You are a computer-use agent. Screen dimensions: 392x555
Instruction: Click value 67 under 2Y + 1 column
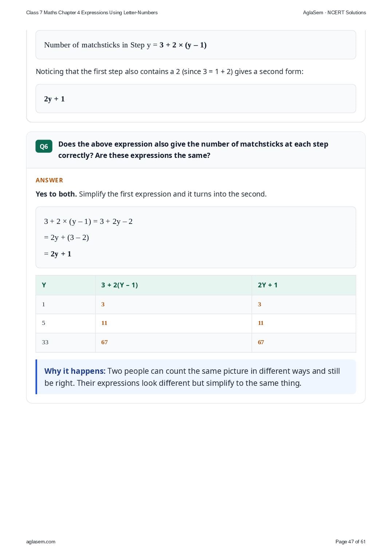point(261,342)
